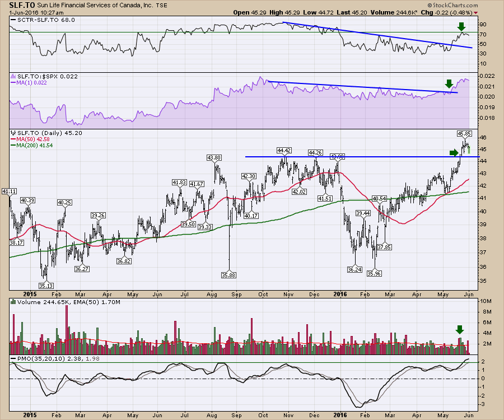Click the green right-pointing arrow at price breakout
This screenshot has width=504, height=420.
pos(454,152)
